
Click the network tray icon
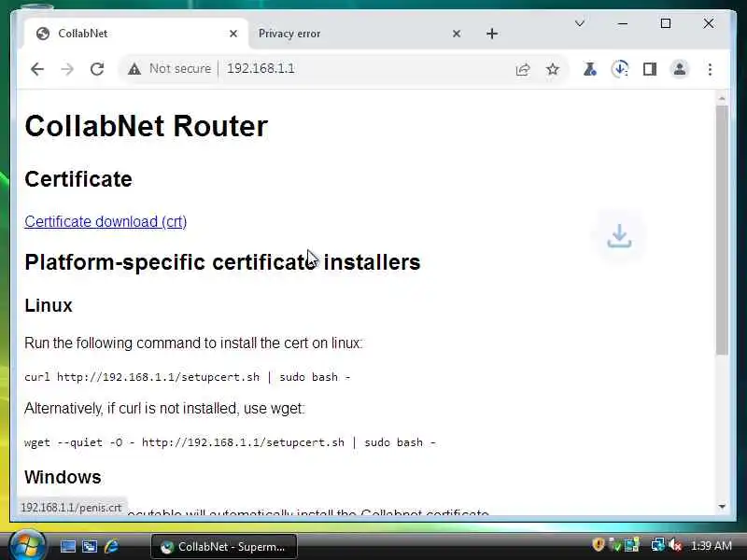click(x=658, y=545)
